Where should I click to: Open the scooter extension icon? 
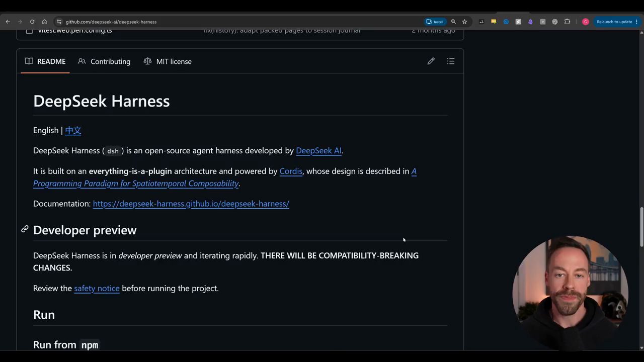point(481,22)
